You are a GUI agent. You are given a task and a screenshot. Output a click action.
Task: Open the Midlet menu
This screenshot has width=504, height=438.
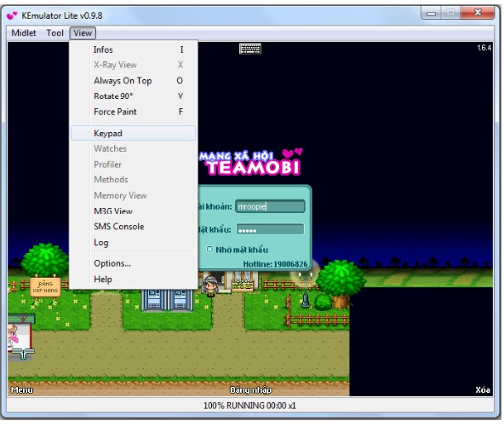(24, 33)
